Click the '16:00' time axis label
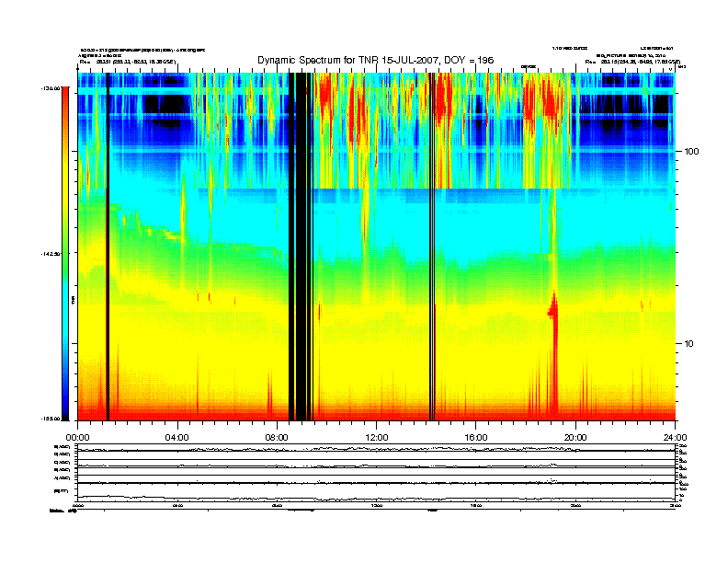This screenshot has width=728, height=563. [x=476, y=438]
